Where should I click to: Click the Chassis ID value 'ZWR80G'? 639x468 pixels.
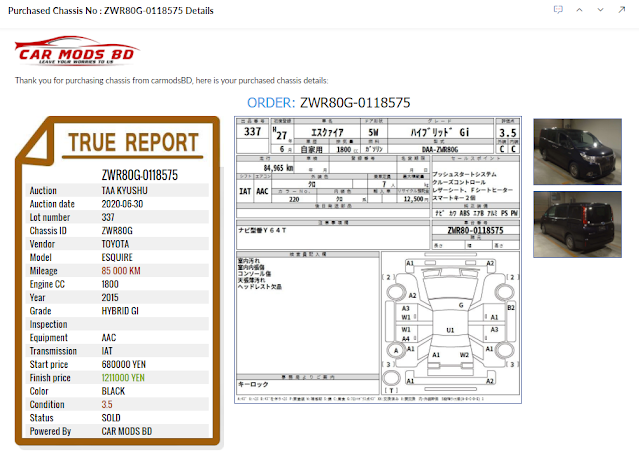click(117, 231)
